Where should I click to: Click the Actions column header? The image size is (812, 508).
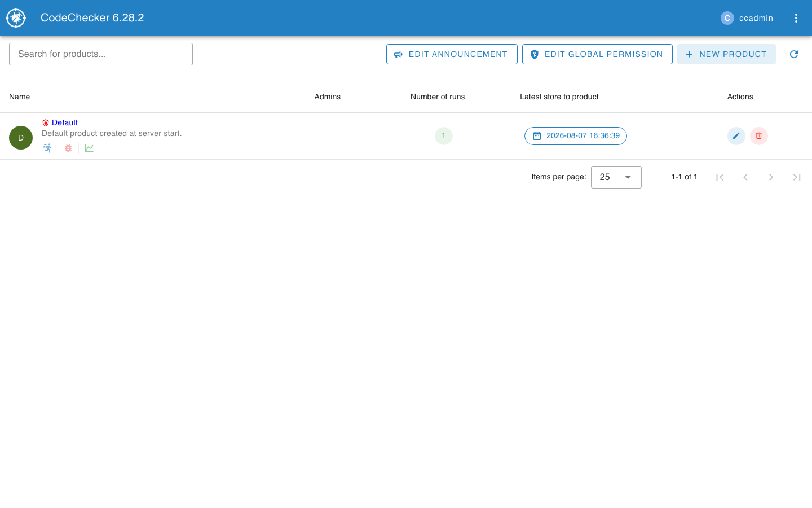[x=740, y=97]
